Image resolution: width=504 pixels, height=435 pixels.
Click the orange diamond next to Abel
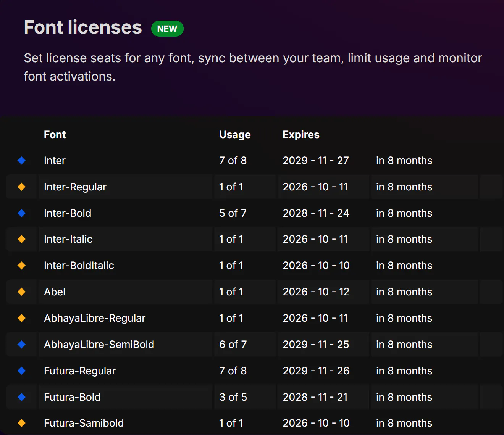click(x=22, y=292)
